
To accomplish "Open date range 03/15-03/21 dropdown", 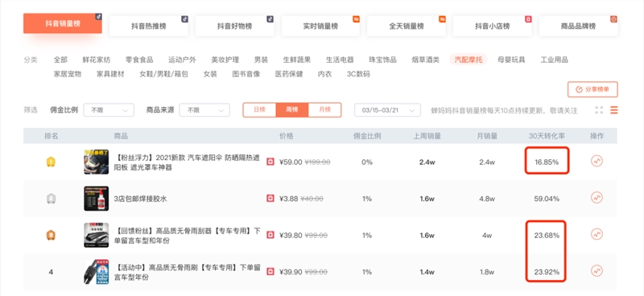I will (x=388, y=110).
